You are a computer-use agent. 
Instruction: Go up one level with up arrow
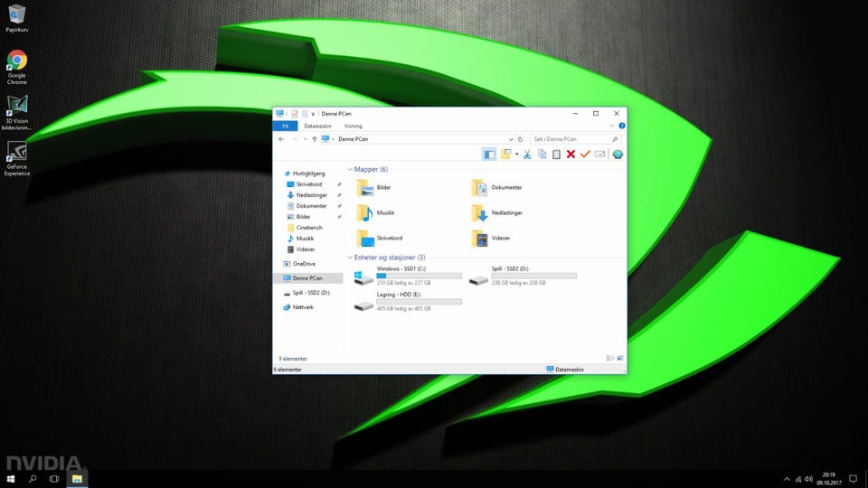[x=315, y=139]
